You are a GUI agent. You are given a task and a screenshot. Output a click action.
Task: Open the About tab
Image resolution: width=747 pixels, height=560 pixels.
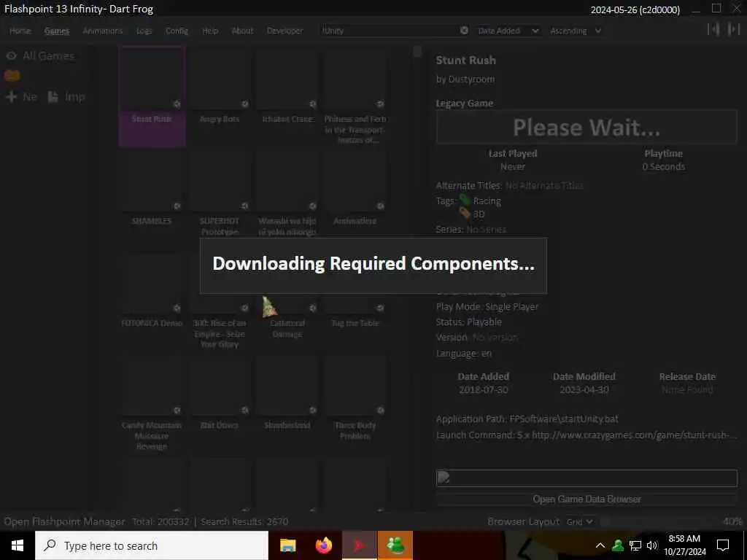(x=242, y=31)
